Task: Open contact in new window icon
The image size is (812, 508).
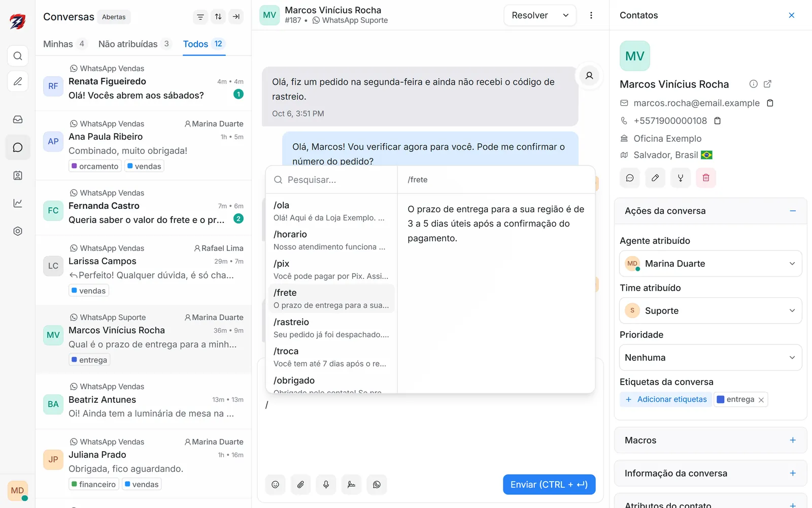Action: click(x=768, y=84)
